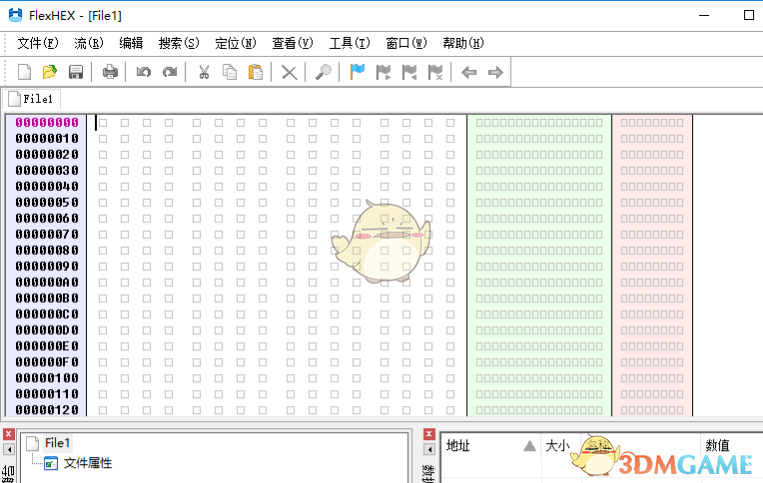The image size is (763, 483).
Task: Select 文件属性 item in the tree
Action: (88, 463)
